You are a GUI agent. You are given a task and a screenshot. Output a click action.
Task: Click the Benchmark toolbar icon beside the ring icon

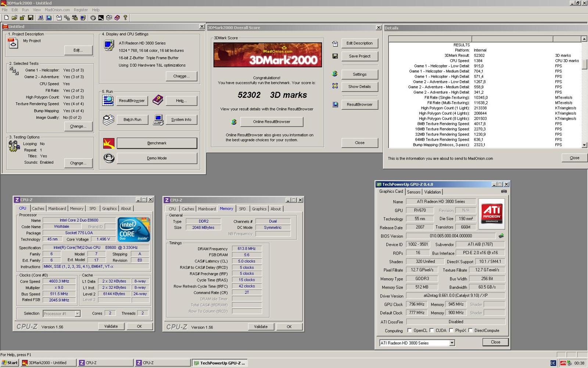(101, 17)
